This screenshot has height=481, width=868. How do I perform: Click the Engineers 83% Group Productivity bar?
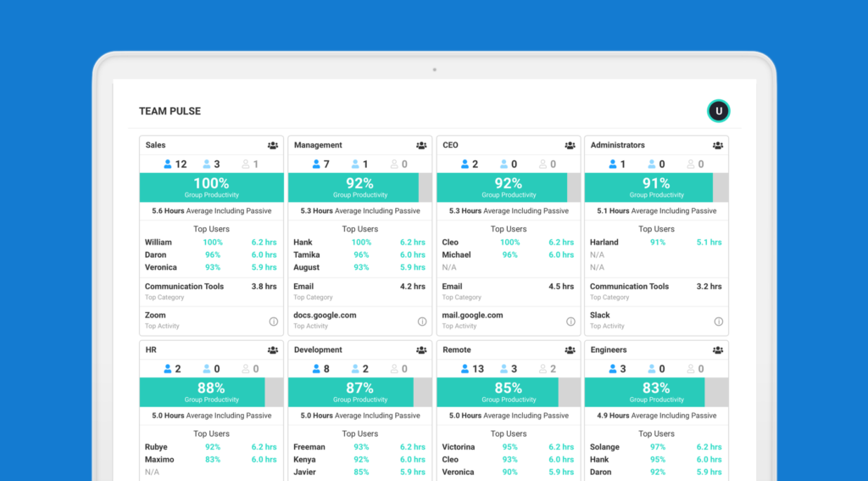pyautogui.click(x=644, y=392)
